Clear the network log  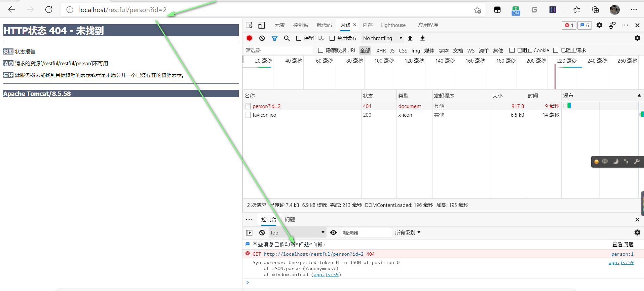pos(262,38)
